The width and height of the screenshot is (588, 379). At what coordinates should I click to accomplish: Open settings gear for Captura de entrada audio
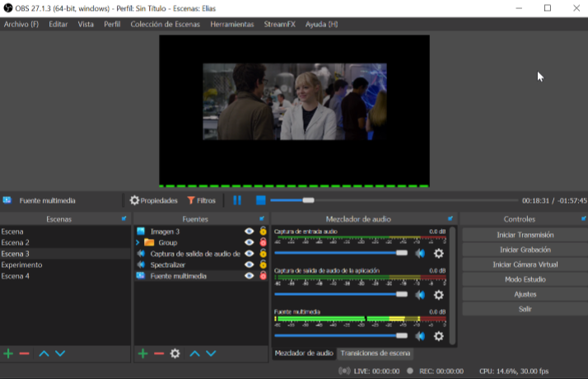point(439,253)
